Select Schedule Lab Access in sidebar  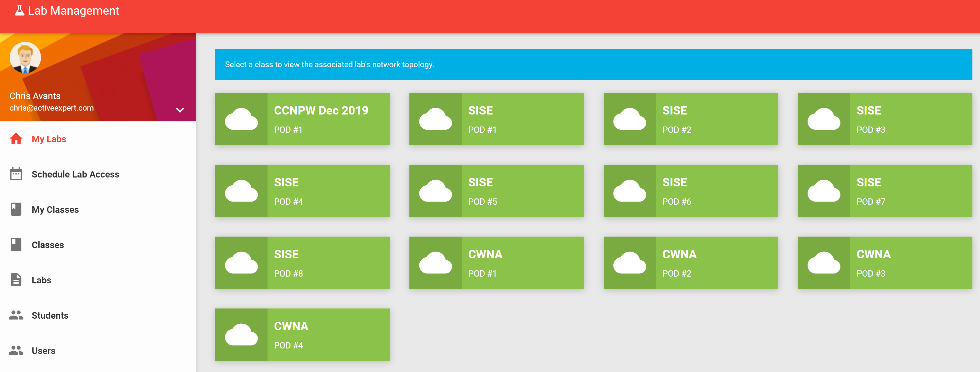pyautogui.click(x=75, y=174)
